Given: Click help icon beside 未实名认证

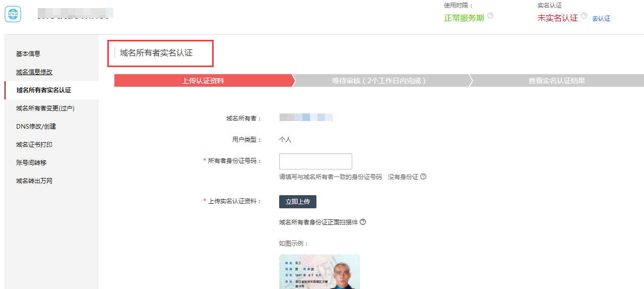Looking at the screenshot, I should (584, 16).
